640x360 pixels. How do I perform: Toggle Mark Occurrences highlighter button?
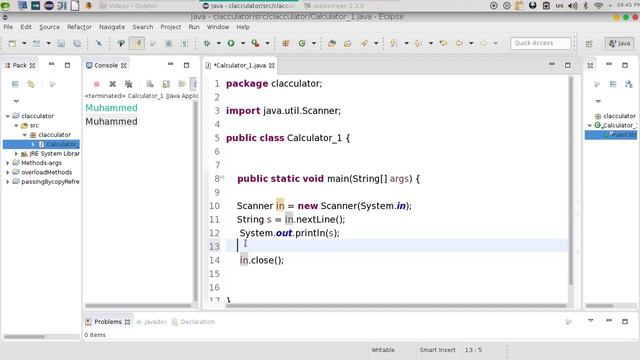pyautogui.click(x=137, y=43)
